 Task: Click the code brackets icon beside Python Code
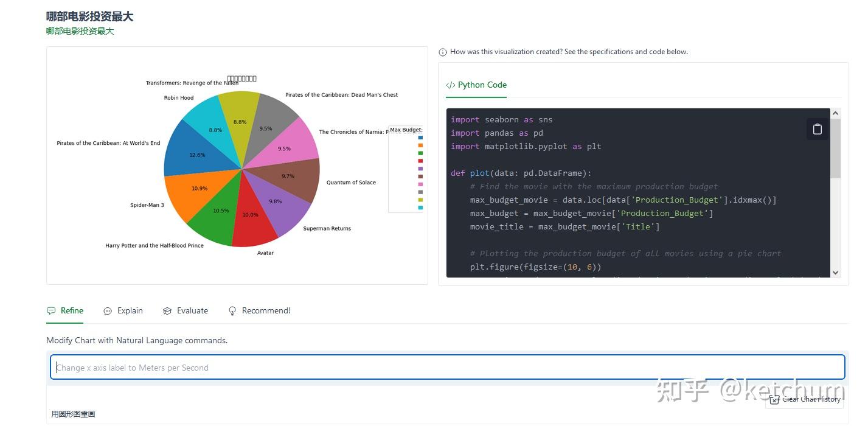tap(451, 85)
